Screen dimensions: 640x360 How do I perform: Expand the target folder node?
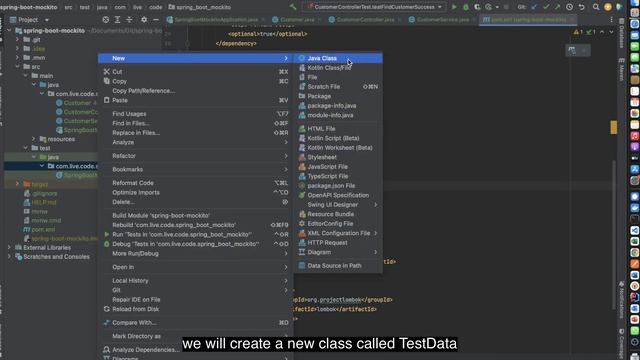pos(17,184)
